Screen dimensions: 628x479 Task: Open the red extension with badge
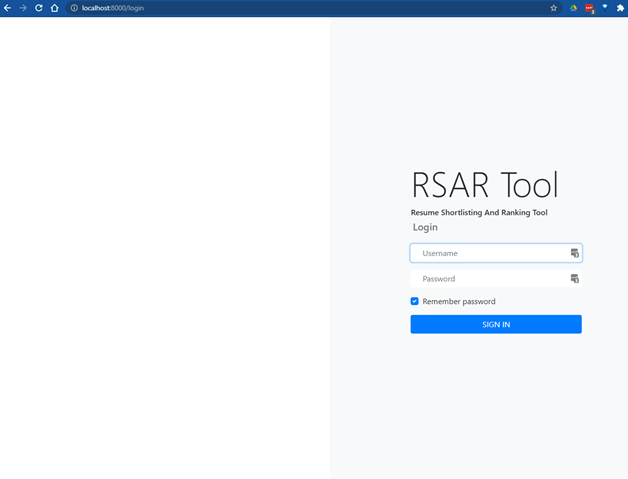coord(589,8)
